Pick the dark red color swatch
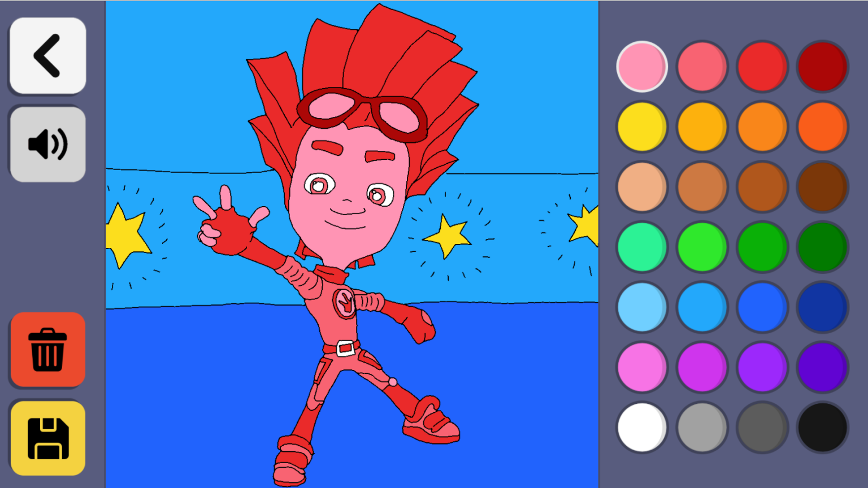The height and width of the screenshot is (488, 868). [x=822, y=66]
